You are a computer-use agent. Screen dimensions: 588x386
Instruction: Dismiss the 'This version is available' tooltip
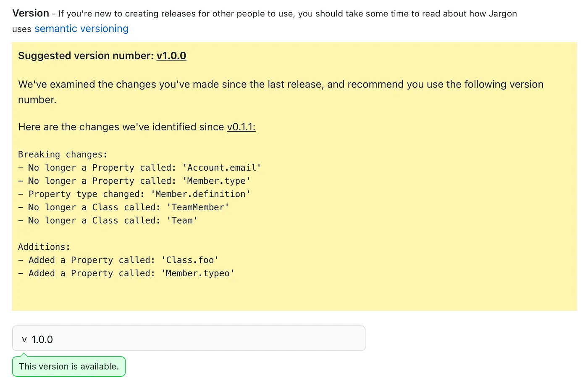(68, 366)
